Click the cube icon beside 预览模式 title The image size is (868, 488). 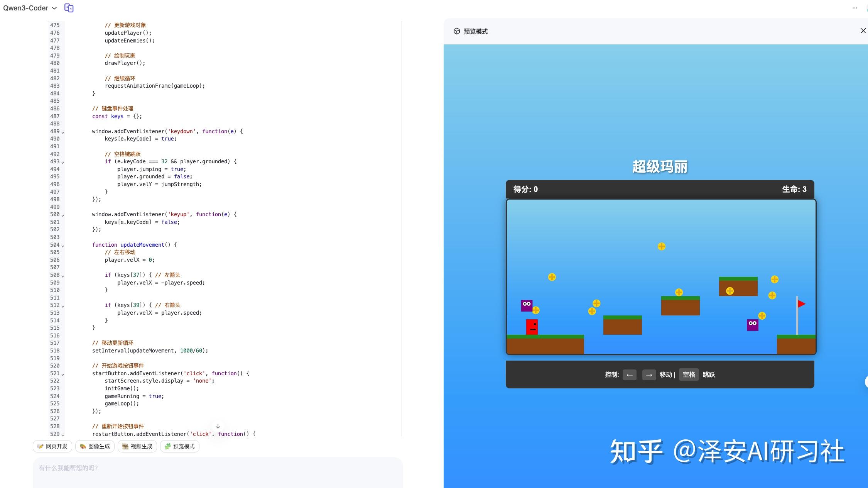point(456,31)
